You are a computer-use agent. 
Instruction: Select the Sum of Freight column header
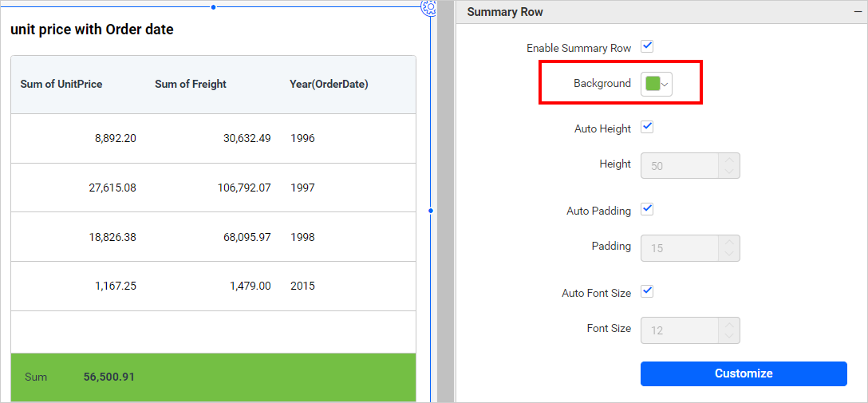click(191, 85)
